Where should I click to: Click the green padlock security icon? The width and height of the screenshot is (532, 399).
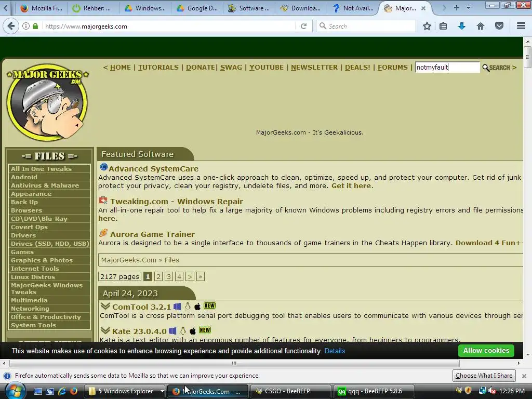tap(35, 26)
